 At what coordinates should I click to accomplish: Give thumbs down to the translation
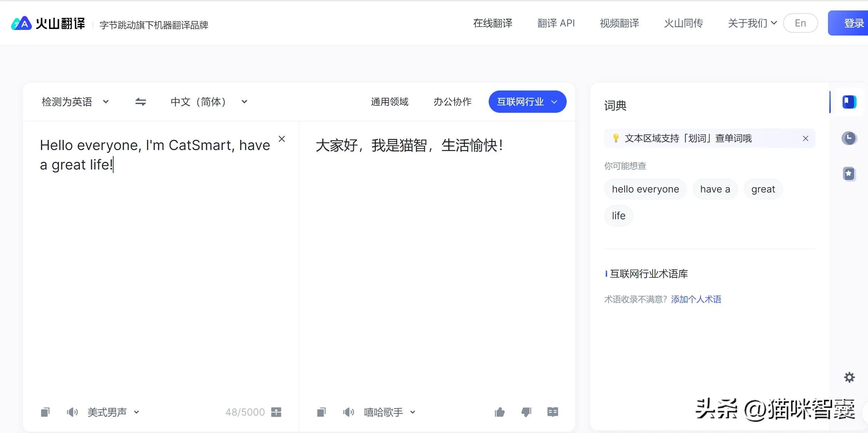tap(526, 412)
